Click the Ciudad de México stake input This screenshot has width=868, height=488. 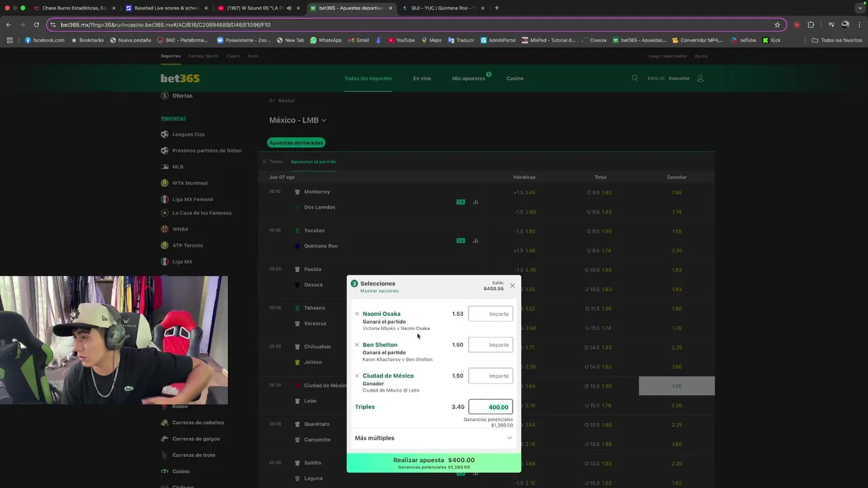click(x=490, y=375)
